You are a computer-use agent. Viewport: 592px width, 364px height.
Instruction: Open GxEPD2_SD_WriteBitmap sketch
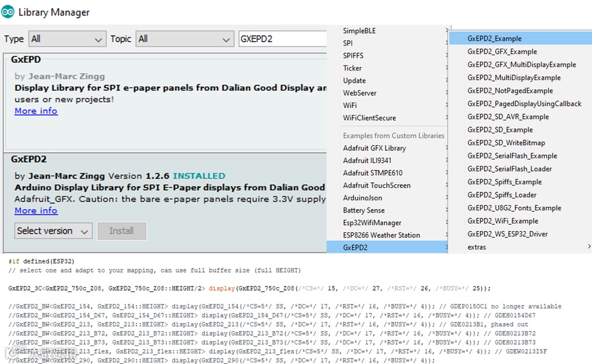[521, 143]
